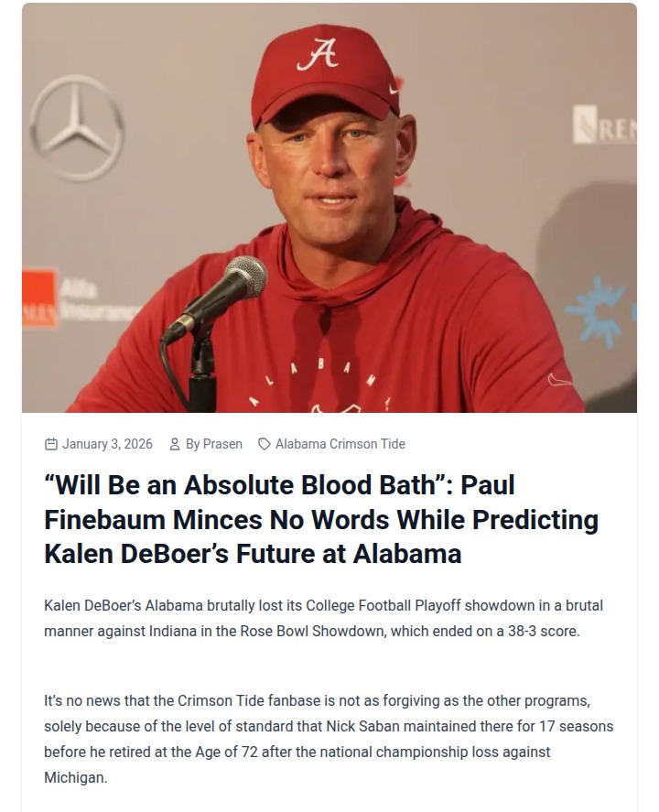The image size is (659, 812).
Task: Click the Mercedes star logo in the photo
Action: [x=76, y=125]
